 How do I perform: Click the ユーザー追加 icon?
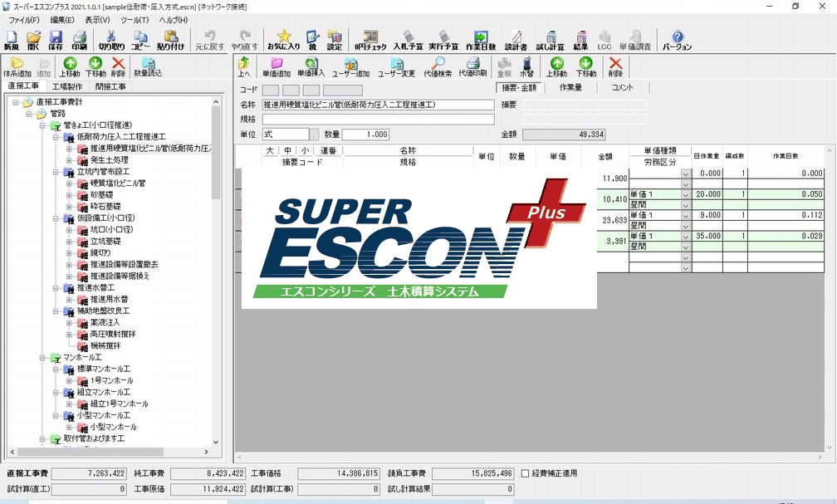point(350,68)
